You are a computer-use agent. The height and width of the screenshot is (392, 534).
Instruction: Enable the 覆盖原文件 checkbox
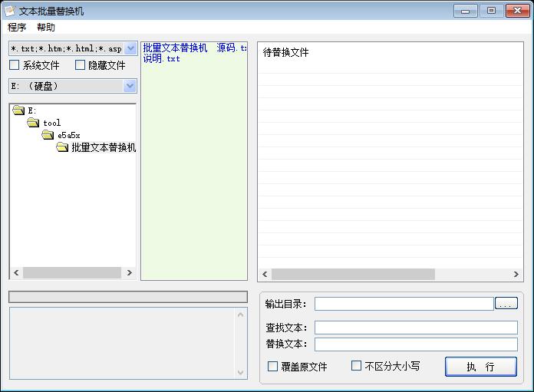pyautogui.click(x=272, y=367)
